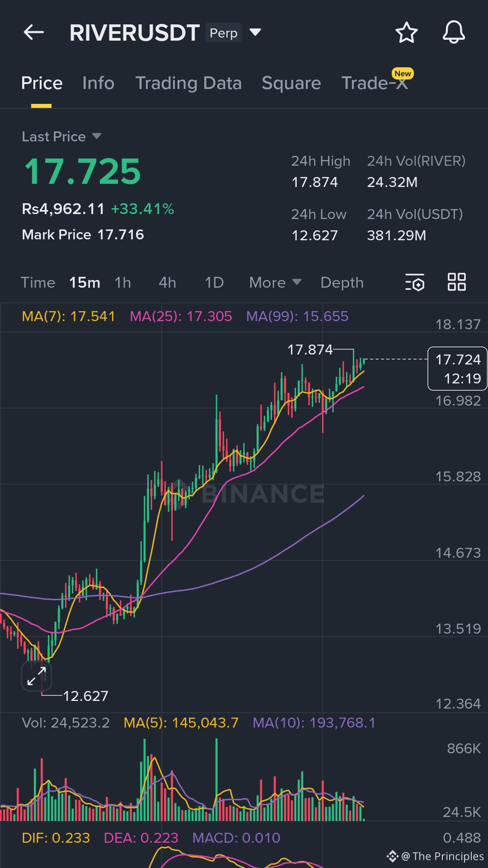
Task: Tap the large last price 17.725
Action: pos(83,172)
